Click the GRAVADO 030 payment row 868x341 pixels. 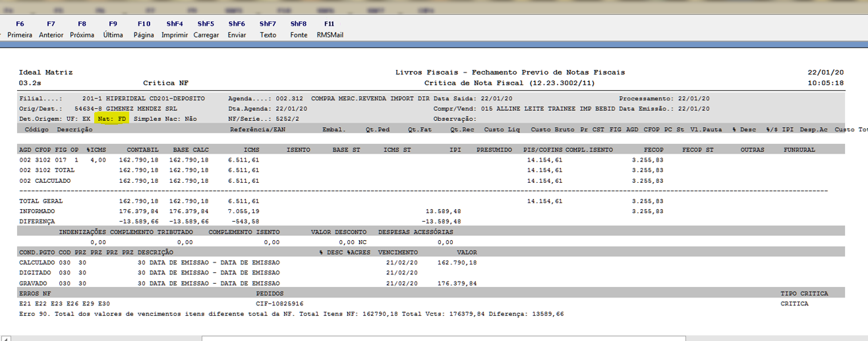pyautogui.click(x=248, y=283)
